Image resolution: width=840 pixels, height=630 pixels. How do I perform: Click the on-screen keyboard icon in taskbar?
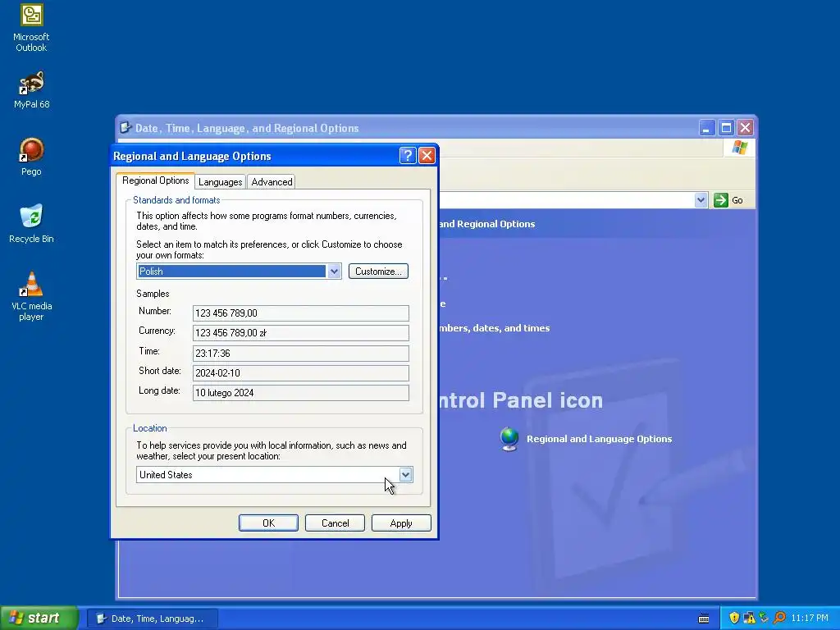pos(704,619)
